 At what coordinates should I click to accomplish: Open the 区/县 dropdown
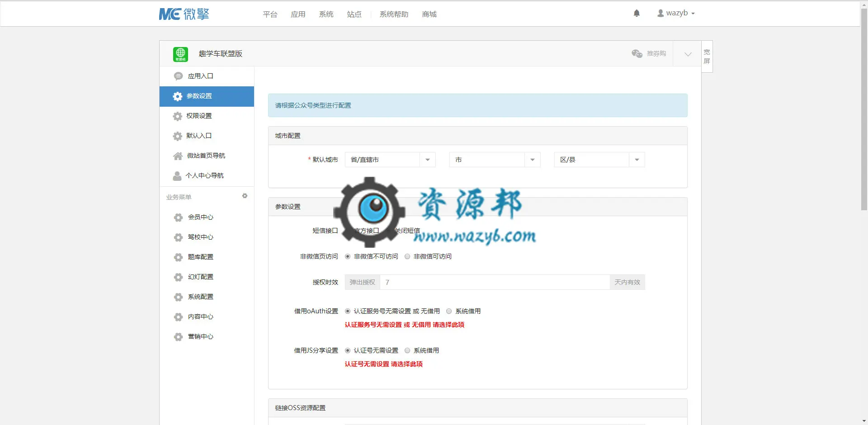(x=599, y=160)
